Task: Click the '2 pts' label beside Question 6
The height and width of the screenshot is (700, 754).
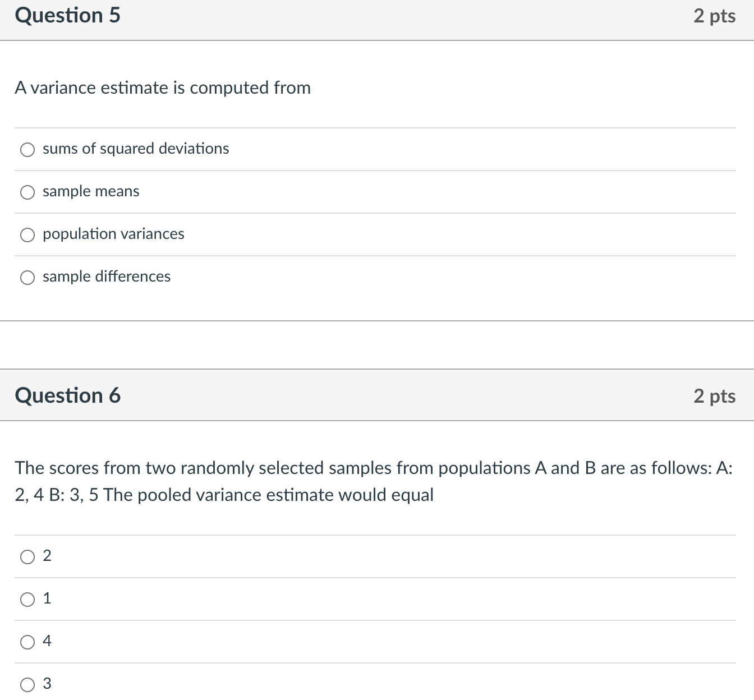Action: point(715,395)
